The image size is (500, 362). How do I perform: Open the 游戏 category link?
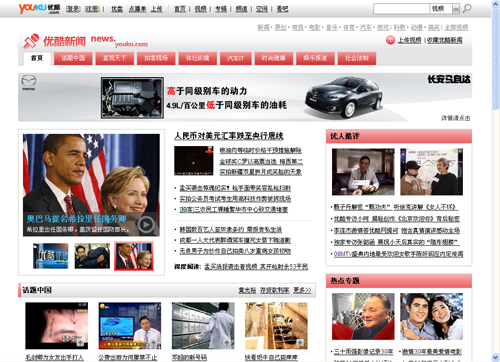(x=383, y=27)
